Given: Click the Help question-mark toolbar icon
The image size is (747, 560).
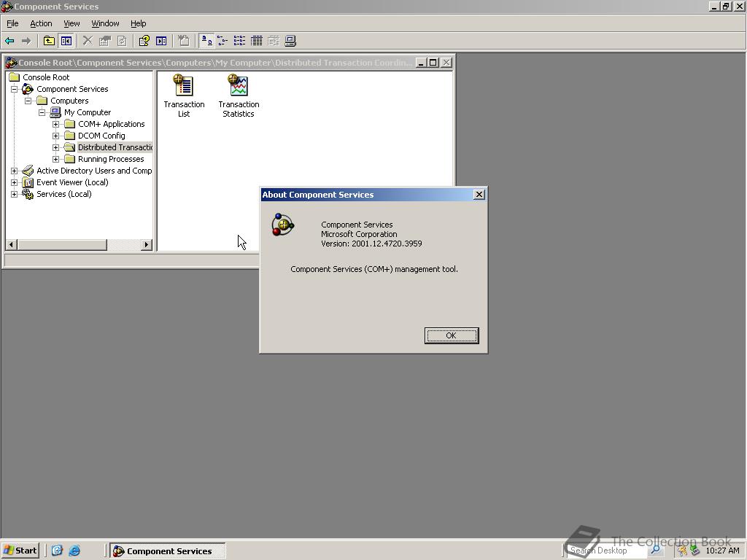Looking at the screenshot, I should coord(144,41).
